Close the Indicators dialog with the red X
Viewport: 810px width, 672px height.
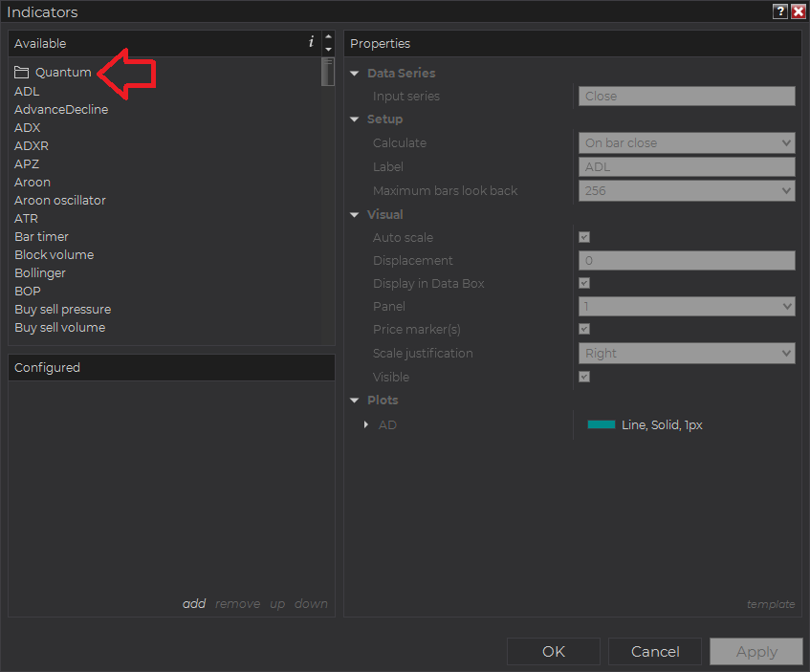pos(799,11)
